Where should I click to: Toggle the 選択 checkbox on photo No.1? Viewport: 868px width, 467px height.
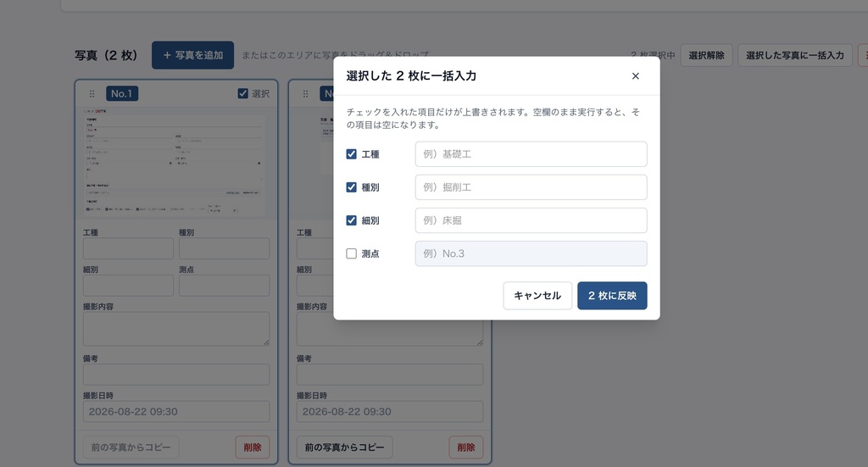pyautogui.click(x=242, y=93)
